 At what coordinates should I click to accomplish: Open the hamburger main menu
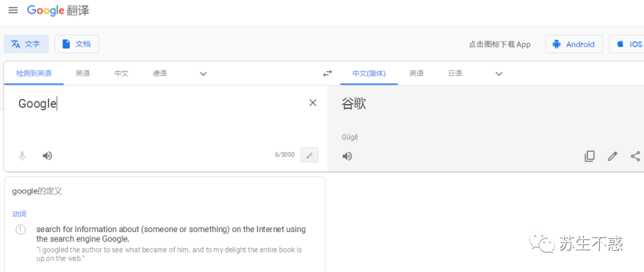coord(13,11)
